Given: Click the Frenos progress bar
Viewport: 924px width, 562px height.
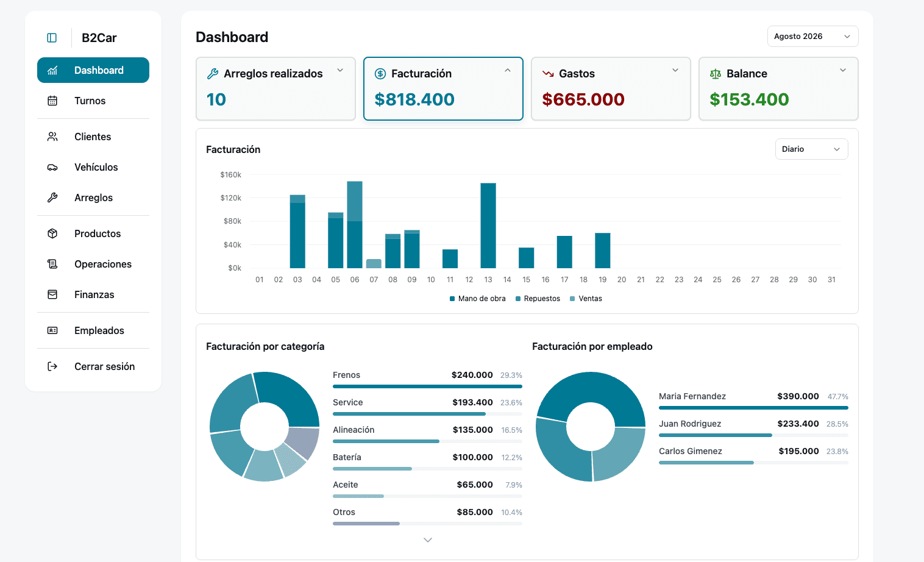Looking at the screenshot, I should pyautogui.click(x=427, y=386).
